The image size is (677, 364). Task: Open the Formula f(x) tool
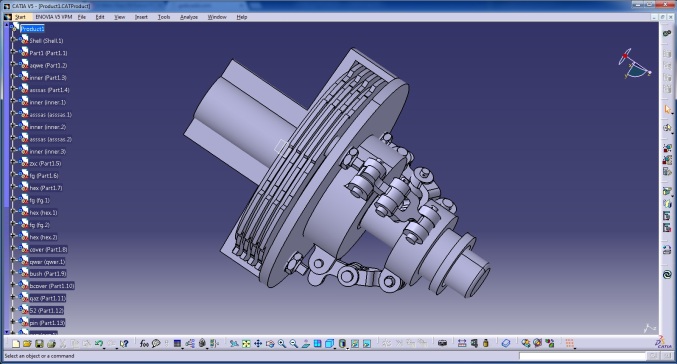coord(144,344)
